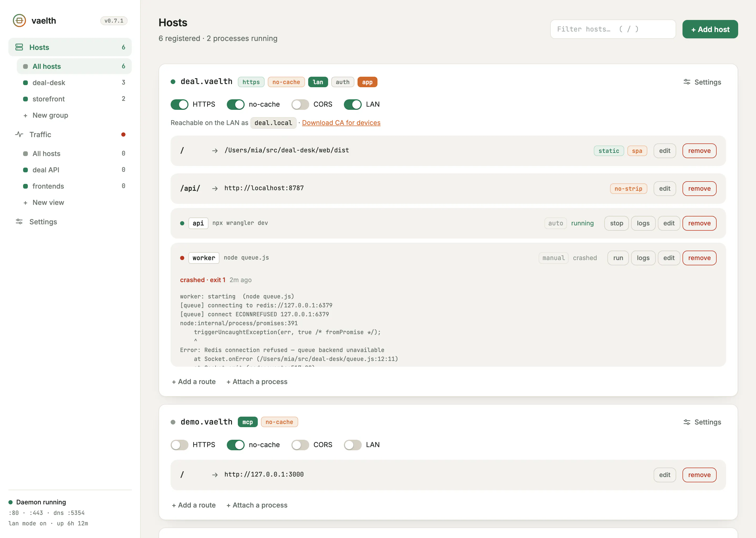Enable CORS for demo.vaelth
This screenshot has width=756, height=538.
click(300, 445)
